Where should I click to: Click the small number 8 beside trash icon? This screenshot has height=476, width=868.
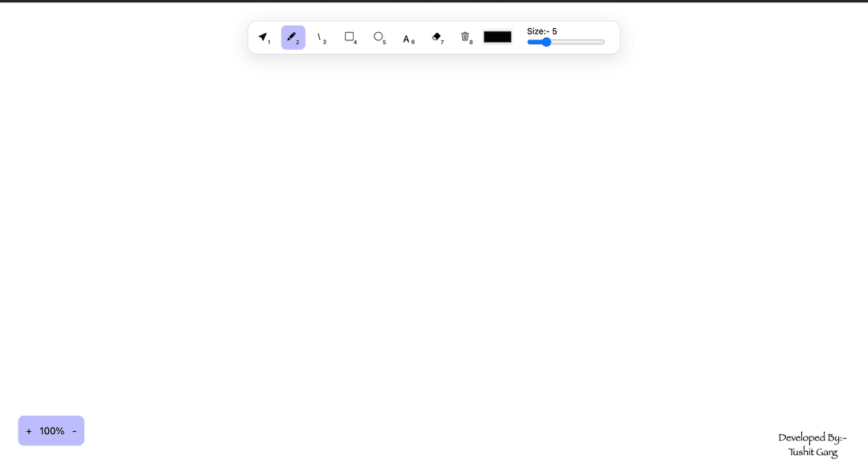[471, 42]
